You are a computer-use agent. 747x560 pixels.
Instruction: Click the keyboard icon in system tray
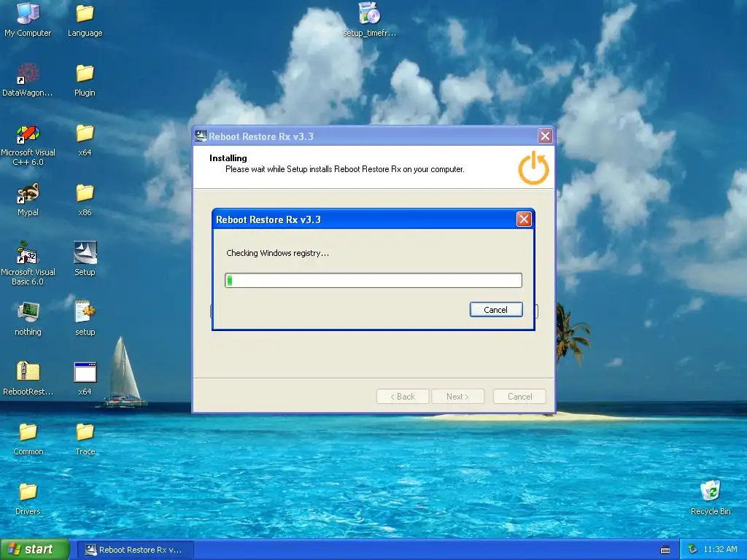click(x=665, y=550)
